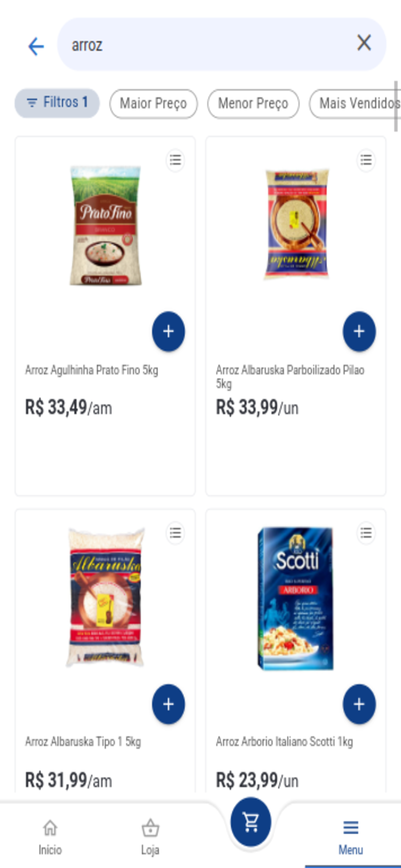Open list icon on Prato Fino card

click(175, 160)
